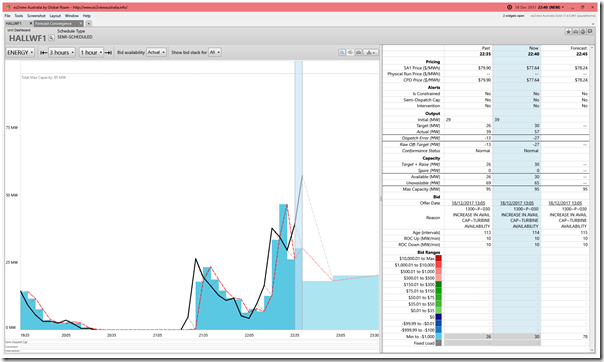Click the red $1,000.01 to $10,000 swatch
Screen dimensions: 604x362
click(438, 265)
